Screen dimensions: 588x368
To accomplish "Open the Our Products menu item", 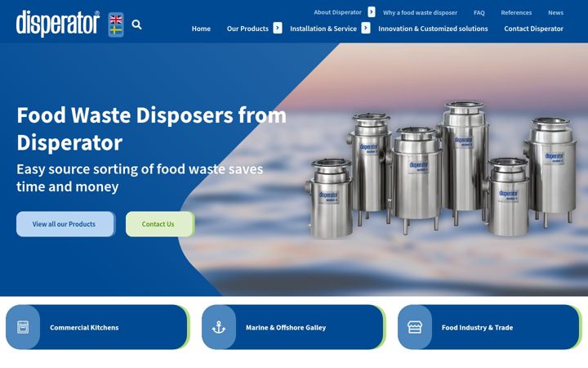I will [x=247, y=29].
